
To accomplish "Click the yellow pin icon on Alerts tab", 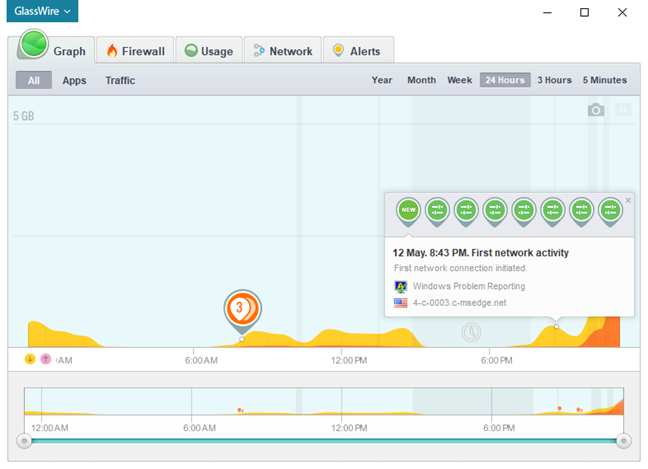I will (x=338, y=50).
